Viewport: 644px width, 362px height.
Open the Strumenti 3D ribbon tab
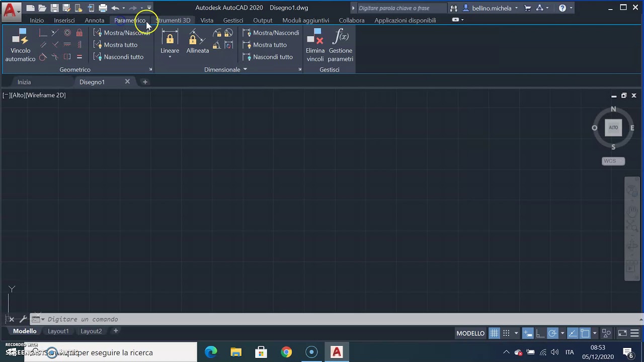tap(173, 20)
